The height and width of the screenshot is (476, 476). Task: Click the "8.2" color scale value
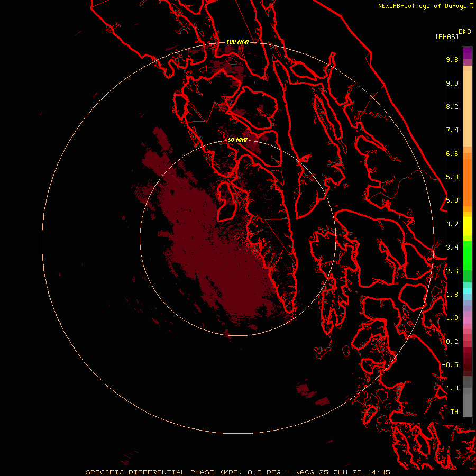(452, 106)
